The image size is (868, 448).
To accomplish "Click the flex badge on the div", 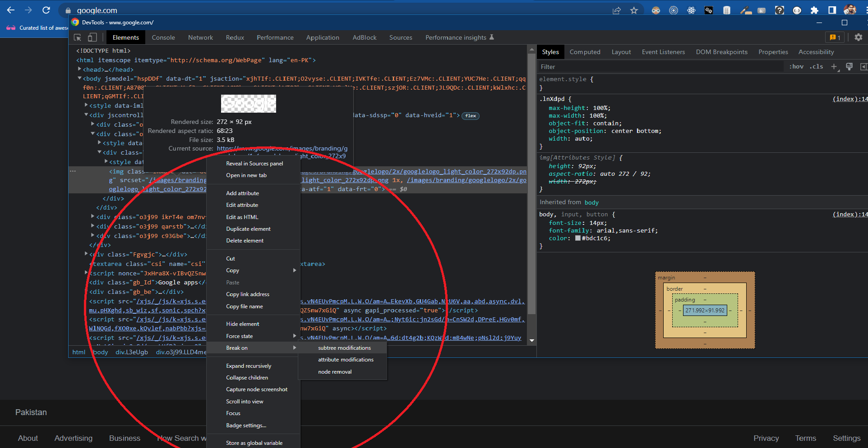I will pyautogui.click(x=470, y=116).
